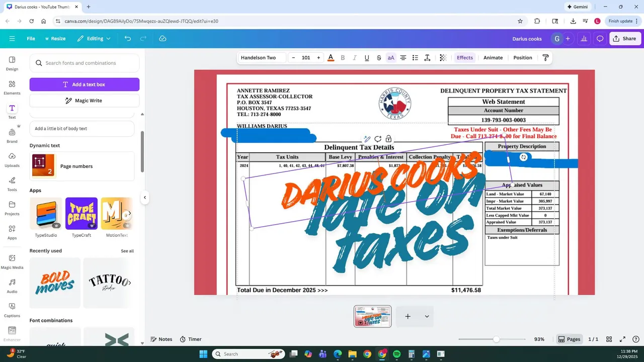Viewport: 644px width, 362px height.
Task: Open the transparency control
Action: tap(443, 58)
